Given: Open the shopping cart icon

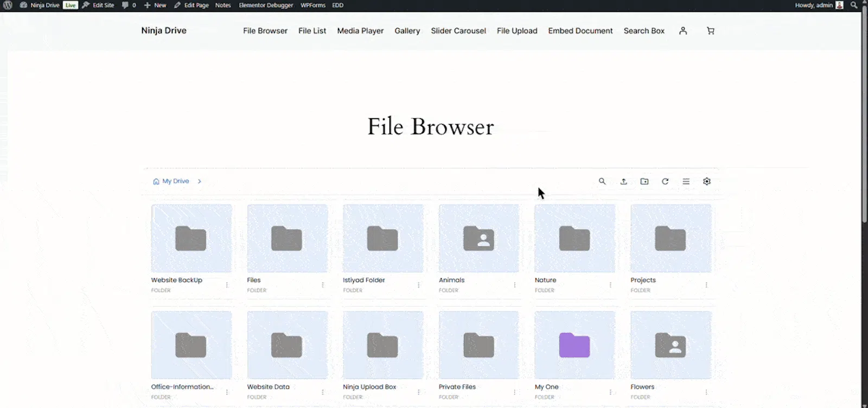Looking at the screenshot, I should tap(711, 31).
